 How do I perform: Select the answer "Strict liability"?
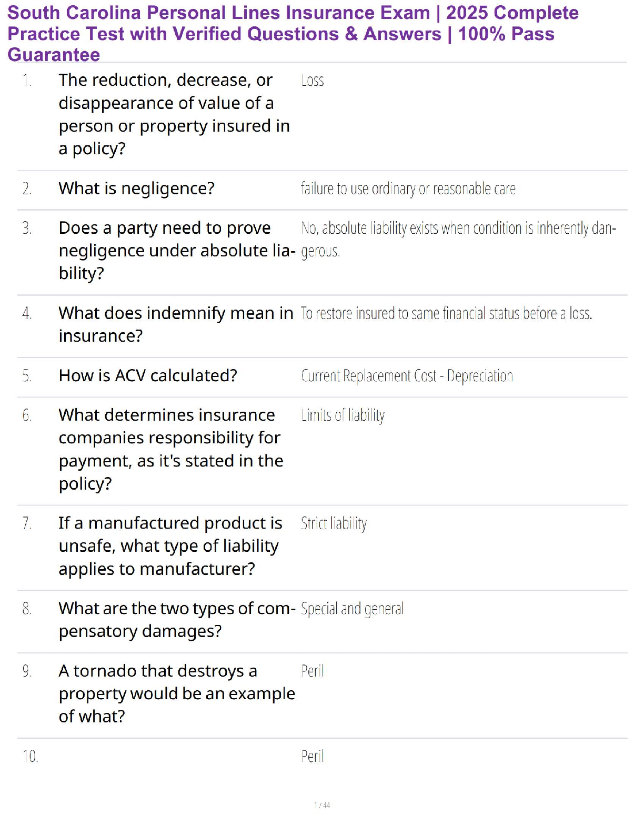[334, 523]
